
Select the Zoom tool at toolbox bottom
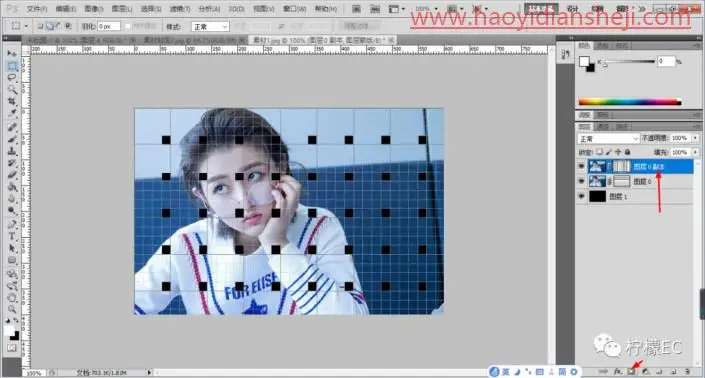pyautogui.click(x=12, y=309)
